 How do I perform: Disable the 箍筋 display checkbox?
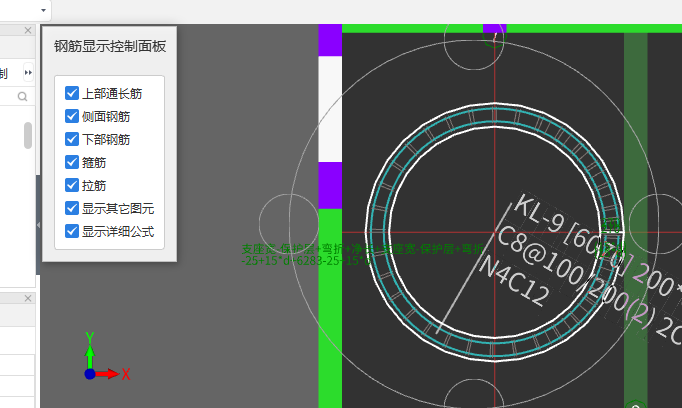[x=72, y=162]
